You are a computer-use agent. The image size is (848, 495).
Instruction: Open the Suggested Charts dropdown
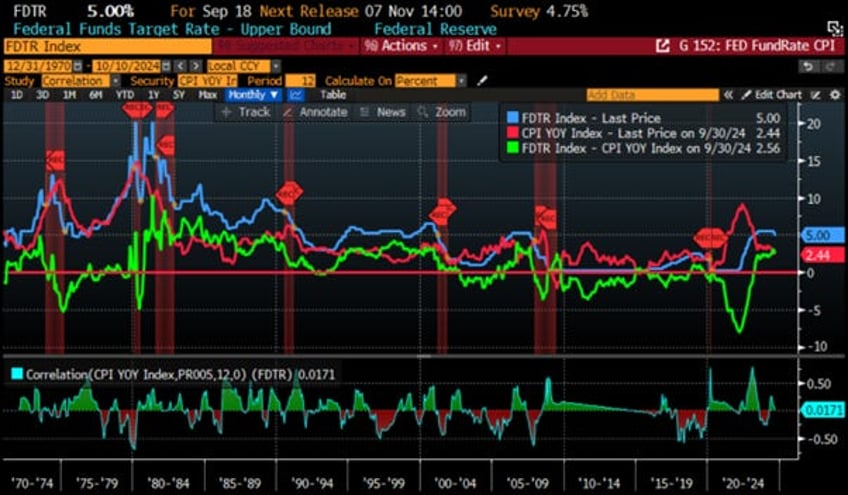click(x=286, y=46)
